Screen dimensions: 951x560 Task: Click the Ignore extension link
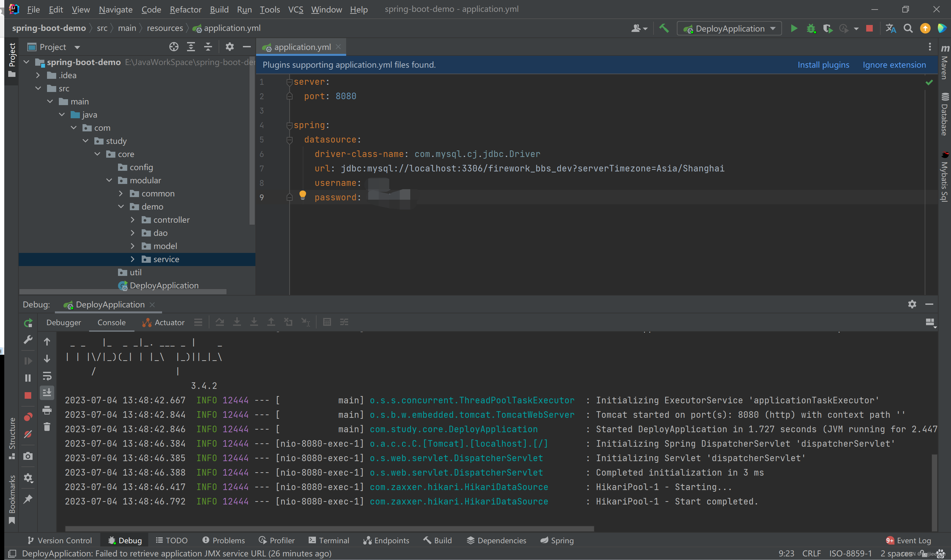(x=894, y=65)
